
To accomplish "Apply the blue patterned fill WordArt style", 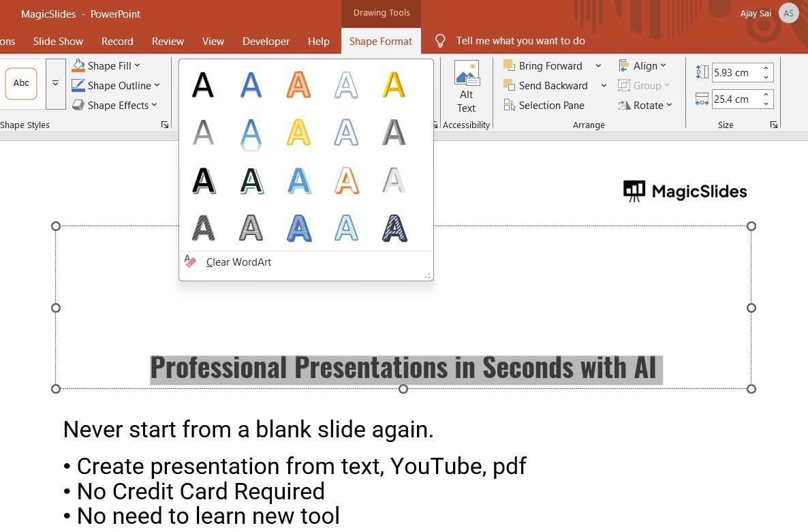I will point(299,228).
